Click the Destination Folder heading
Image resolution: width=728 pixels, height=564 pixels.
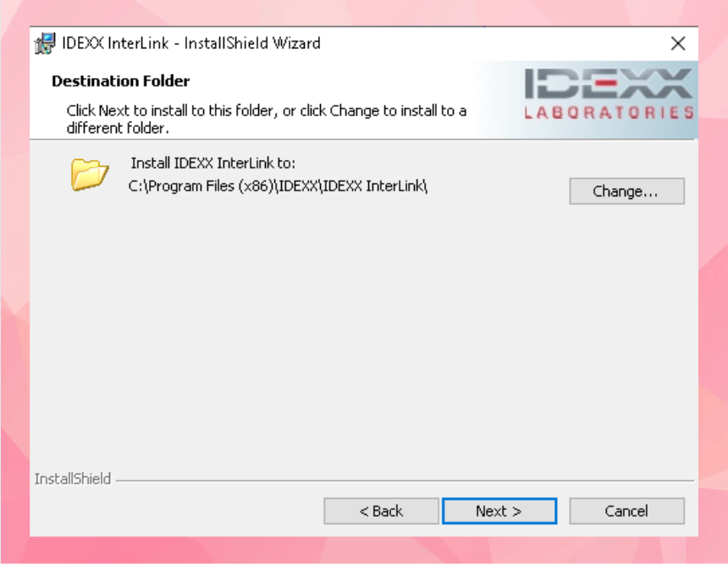tap(121, 80)
